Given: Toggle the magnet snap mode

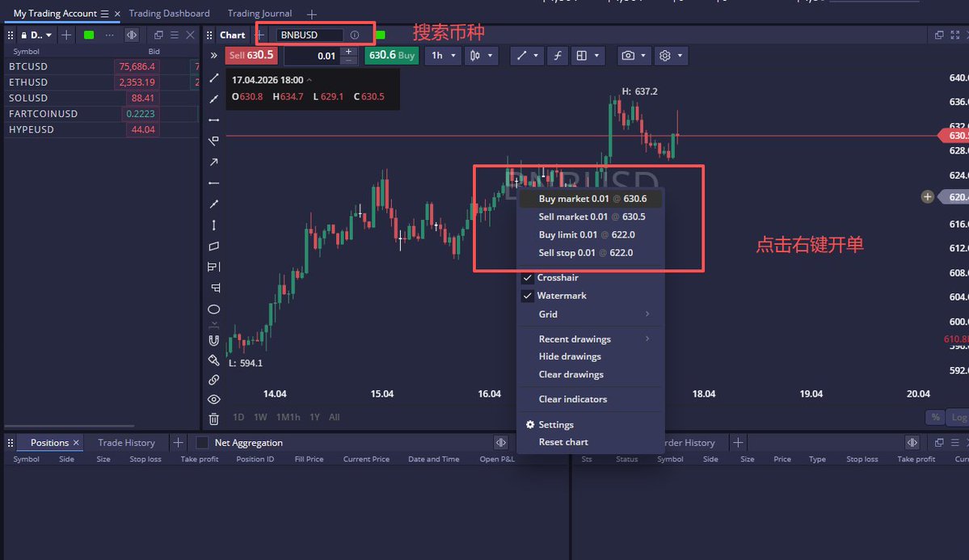Looking at the screenshot, I should 214,340.
